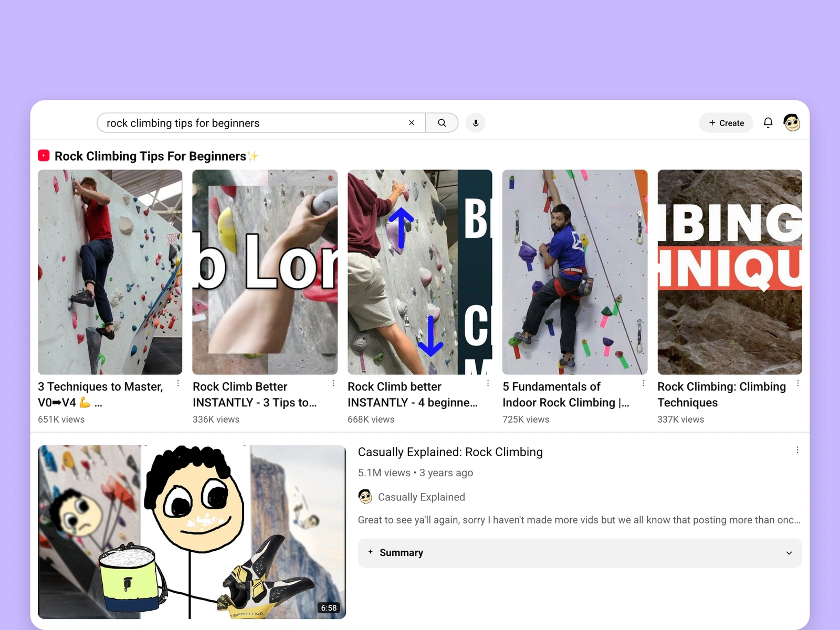
Task: Click the red Shorts icon next to shelf title
Action: tap(44, 156)
